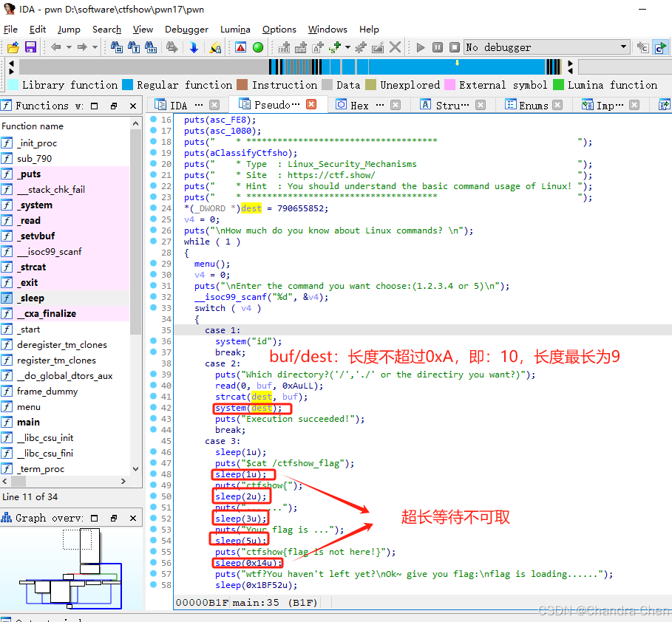Toggle breakpoint dot on line 42

pyautogui.click(x=153, y=407)
